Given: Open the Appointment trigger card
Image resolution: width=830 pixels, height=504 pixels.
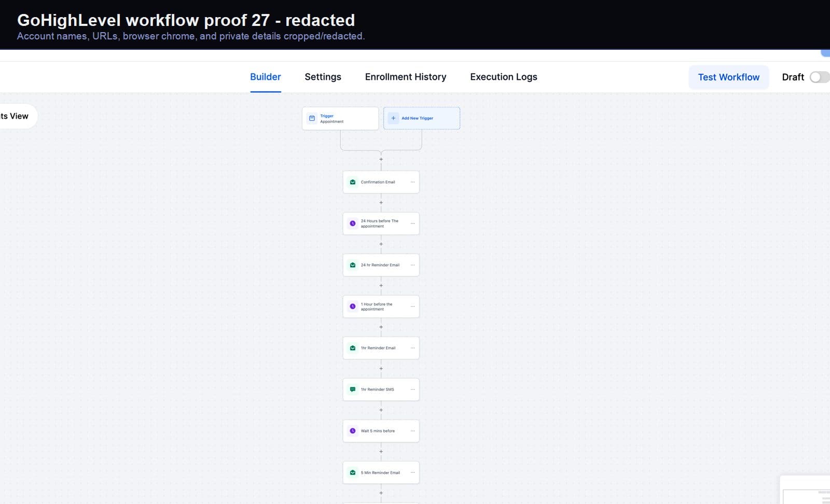Looking at the screenshot, I should pos(340,118).
